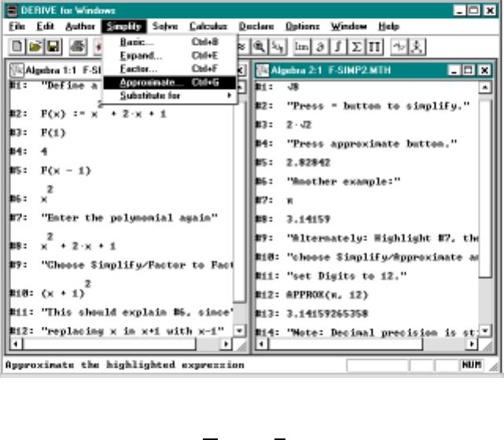Click Algebra 1:1 scroll down arrow
The height and width of the screenshot is (440, 504).
[x=239, y=331]
